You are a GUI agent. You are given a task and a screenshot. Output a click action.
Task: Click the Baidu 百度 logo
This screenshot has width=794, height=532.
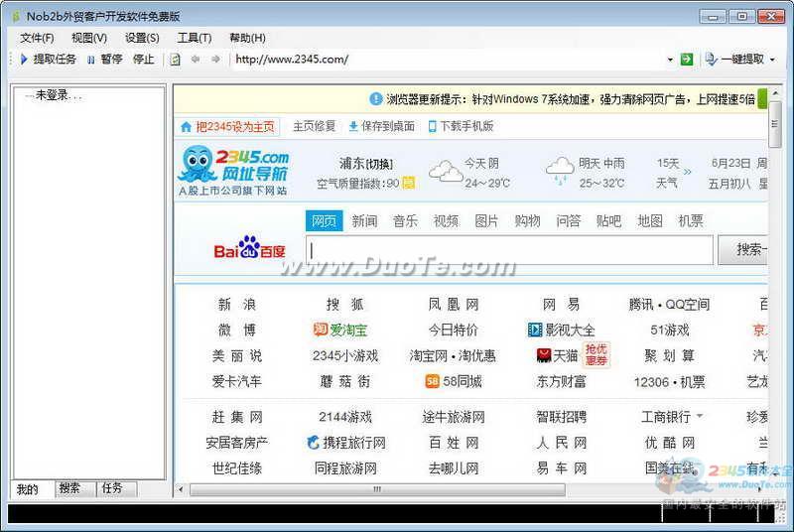250,247
